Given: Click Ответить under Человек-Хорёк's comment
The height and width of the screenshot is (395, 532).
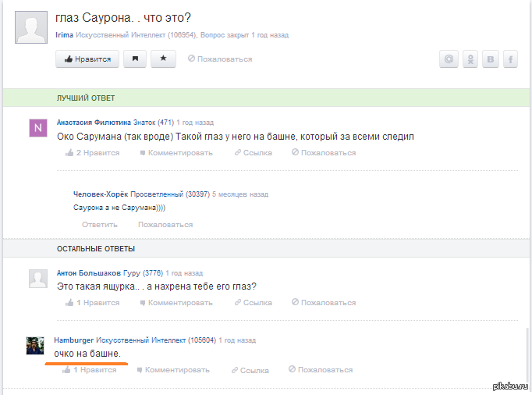Looking at the screenshot, I should (100, 224).
